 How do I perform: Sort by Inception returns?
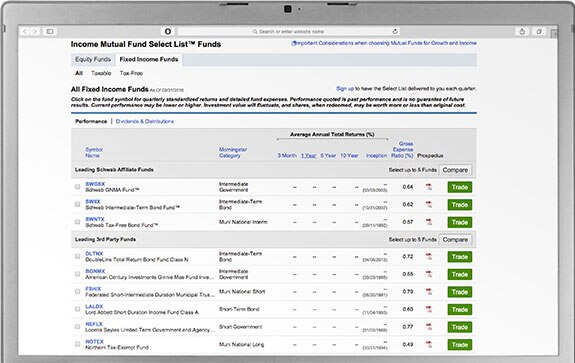coord(376,155)
